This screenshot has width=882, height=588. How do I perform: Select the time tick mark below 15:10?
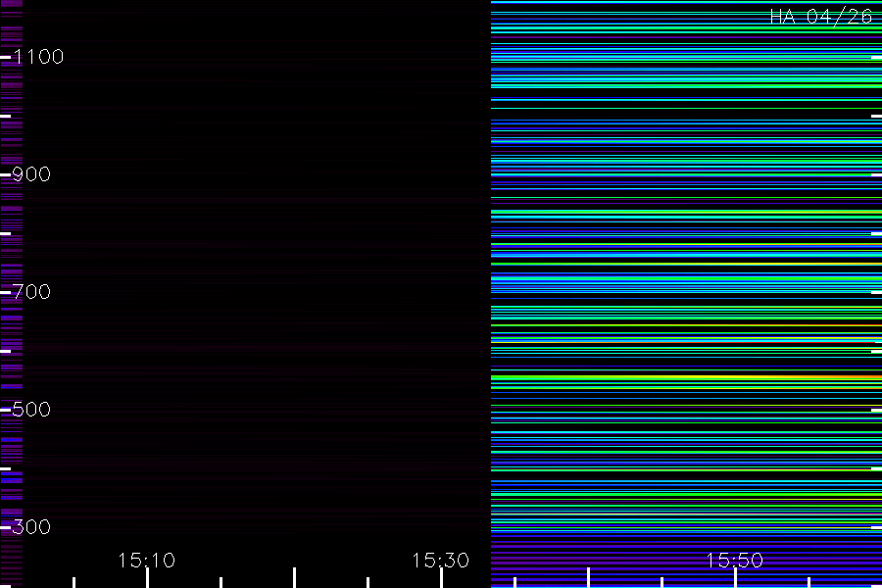pos(147,578)
